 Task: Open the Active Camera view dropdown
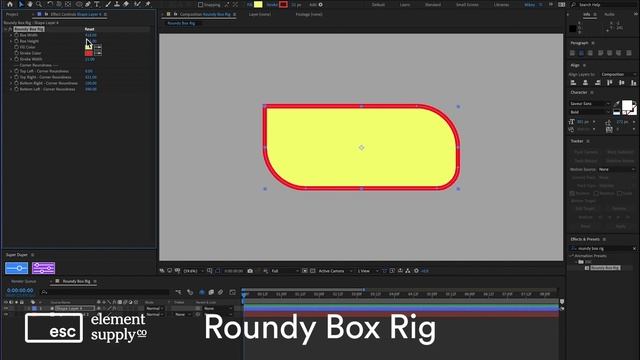pyautogui.click(x=335, y=271)
